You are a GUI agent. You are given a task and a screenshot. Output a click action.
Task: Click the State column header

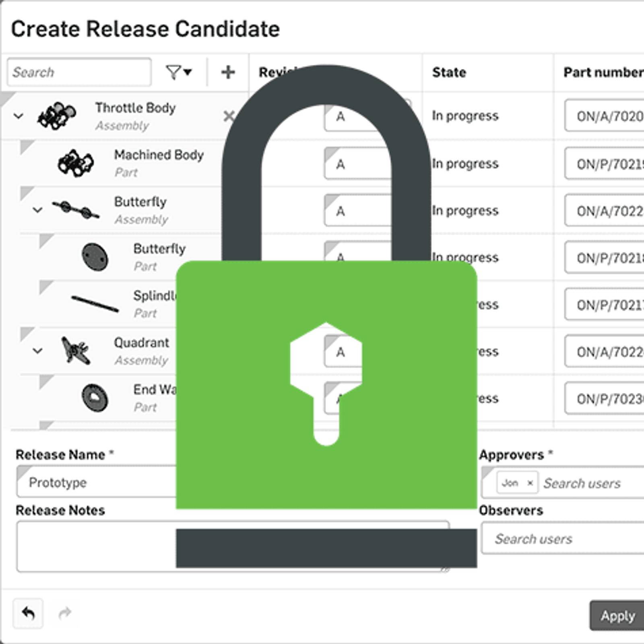449,72
